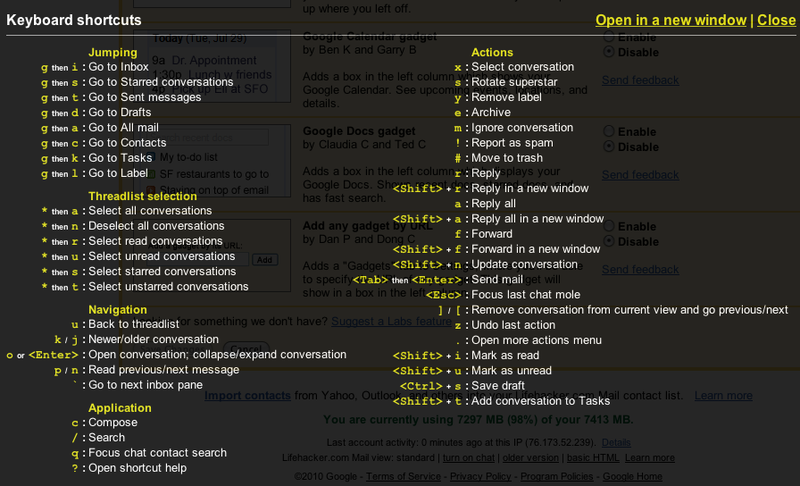Close the keyboard shortcuts overlay
The height and width of the screenshot is (486, 800).
coord(776,20)
